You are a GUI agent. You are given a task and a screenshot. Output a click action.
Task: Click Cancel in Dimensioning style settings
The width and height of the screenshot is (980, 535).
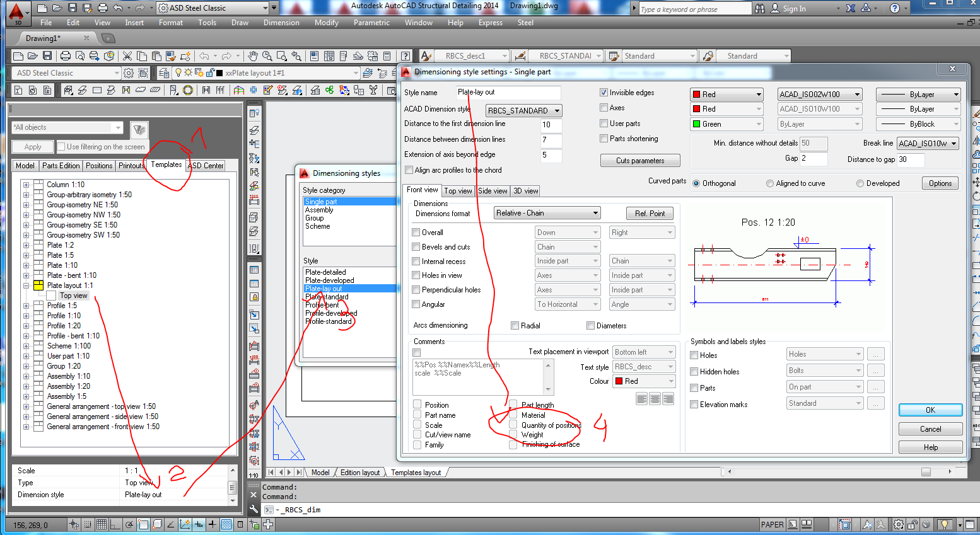tap(930, 429)
